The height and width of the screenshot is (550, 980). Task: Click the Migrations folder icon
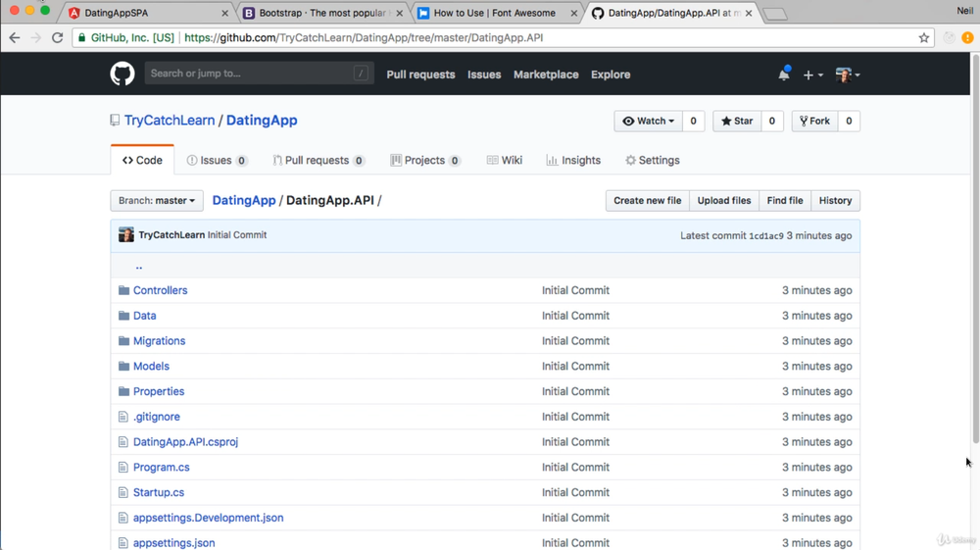(123, 340)
